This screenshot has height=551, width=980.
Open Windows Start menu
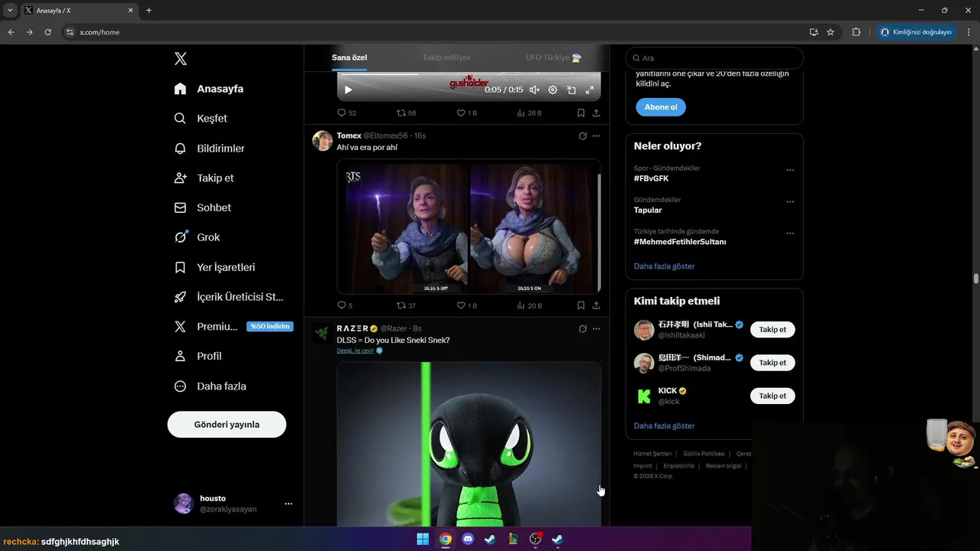click(423, 539)
